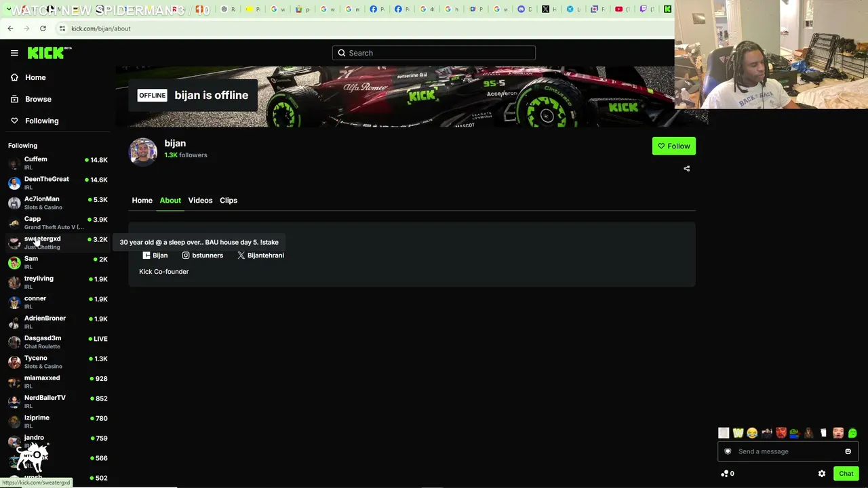868x488 pixels.
Task: Open Dasgasd3m's channel
Action: (x=58, y=342)
